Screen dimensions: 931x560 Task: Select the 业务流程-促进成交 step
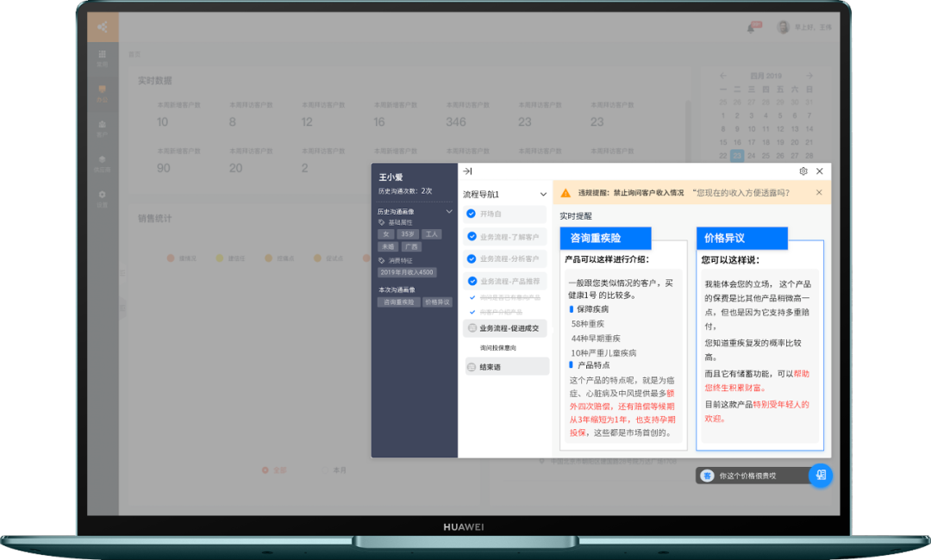507,328
